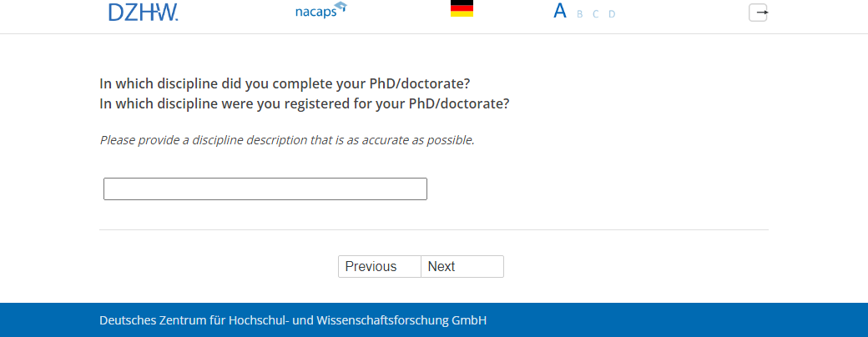Select font size B

(580, 14)
